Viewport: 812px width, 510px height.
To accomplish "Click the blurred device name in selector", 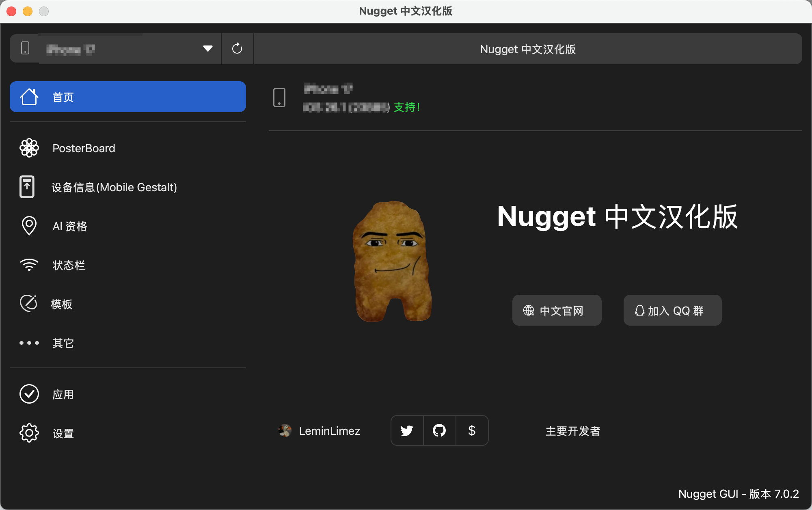I will click(x=71, y=50).
